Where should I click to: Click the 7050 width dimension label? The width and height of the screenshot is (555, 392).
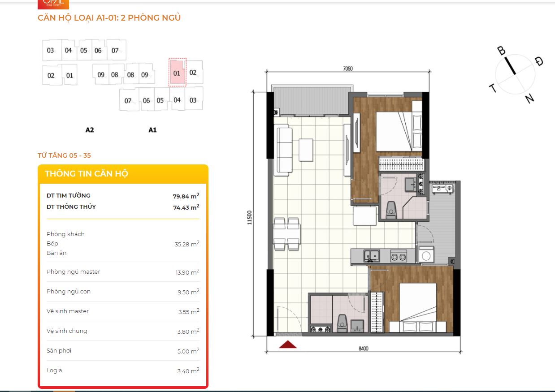tap(348, 69)
